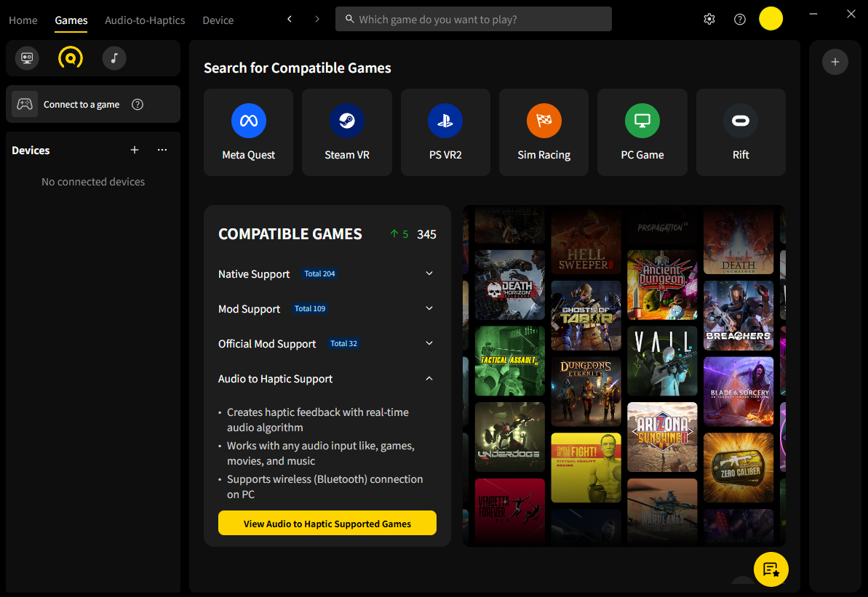The image size is (868, 597).
Task: Open the yellow profile avatar
Action: [x=771, y=19]
